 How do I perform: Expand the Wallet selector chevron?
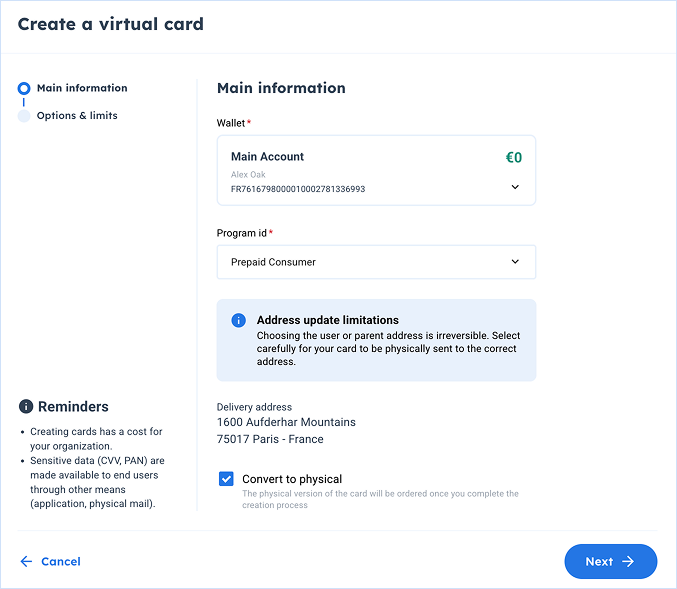[x=515, y=187]
